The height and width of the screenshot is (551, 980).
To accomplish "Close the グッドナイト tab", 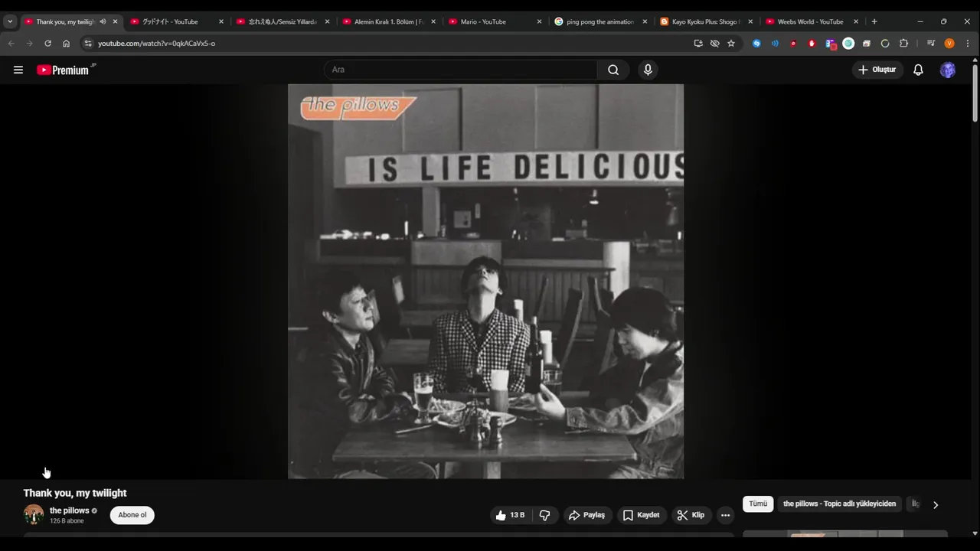I will [221, 21].
